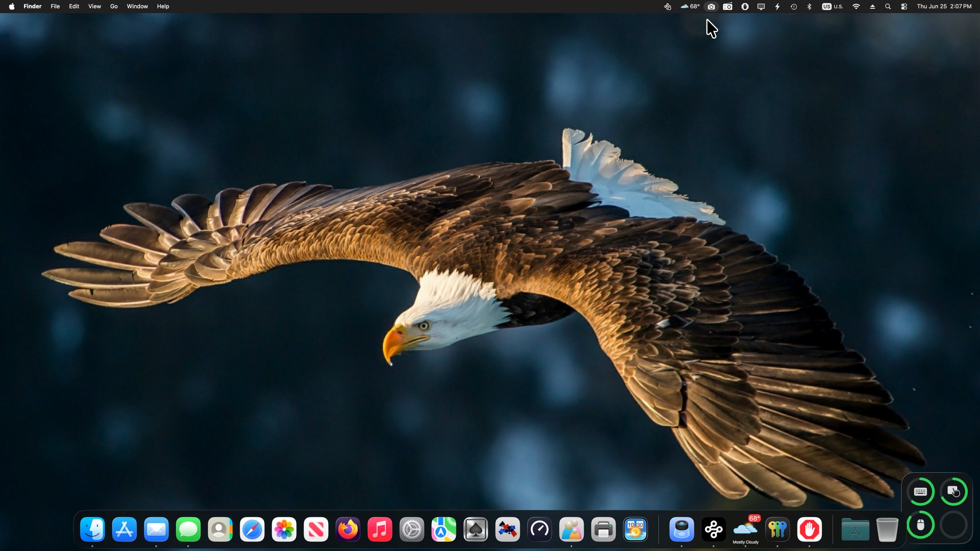980x551 pixels.
Task: Click the knot-shaped menu bar icon
Action: (668, 7)
